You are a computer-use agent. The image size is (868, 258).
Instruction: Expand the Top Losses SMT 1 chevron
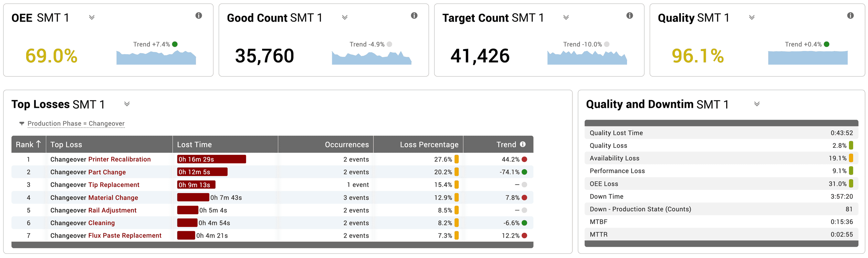[127, 104]
